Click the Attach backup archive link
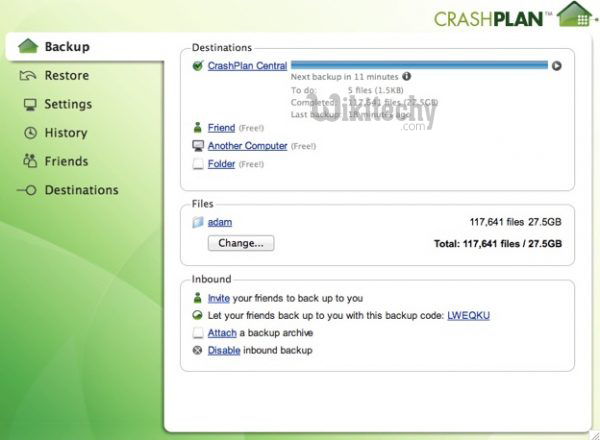 tap(222, 333)
